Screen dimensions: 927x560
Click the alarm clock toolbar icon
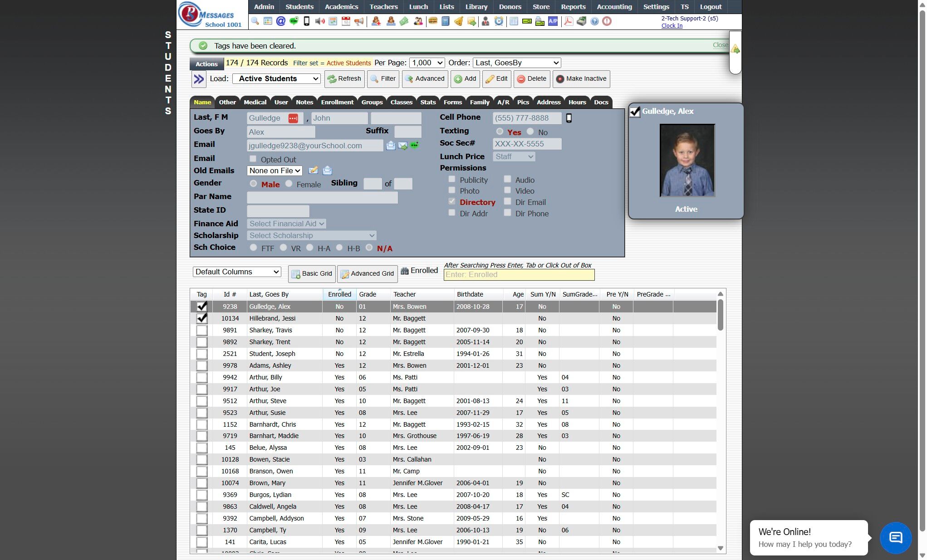point(499,21)
